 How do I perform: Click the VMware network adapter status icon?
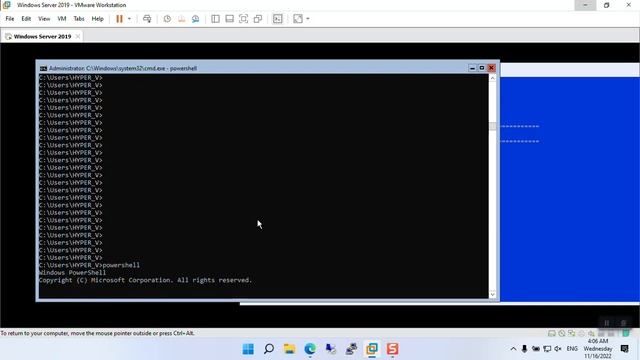[571, 333]
